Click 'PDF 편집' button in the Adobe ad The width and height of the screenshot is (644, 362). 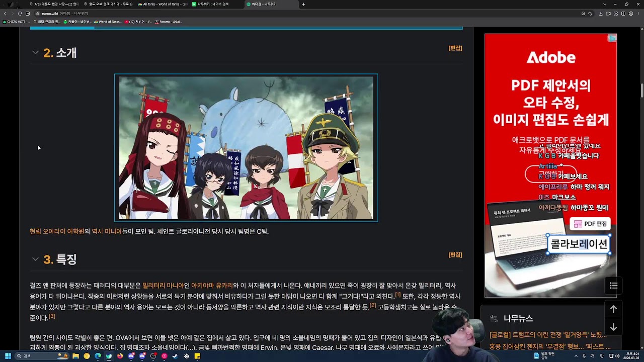pyautogui.click(x=590, y=224)
